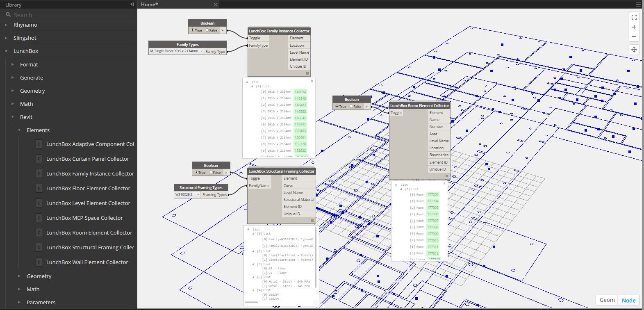Click the Library search field
644x310 pixels.
click(x=70, y=15)
